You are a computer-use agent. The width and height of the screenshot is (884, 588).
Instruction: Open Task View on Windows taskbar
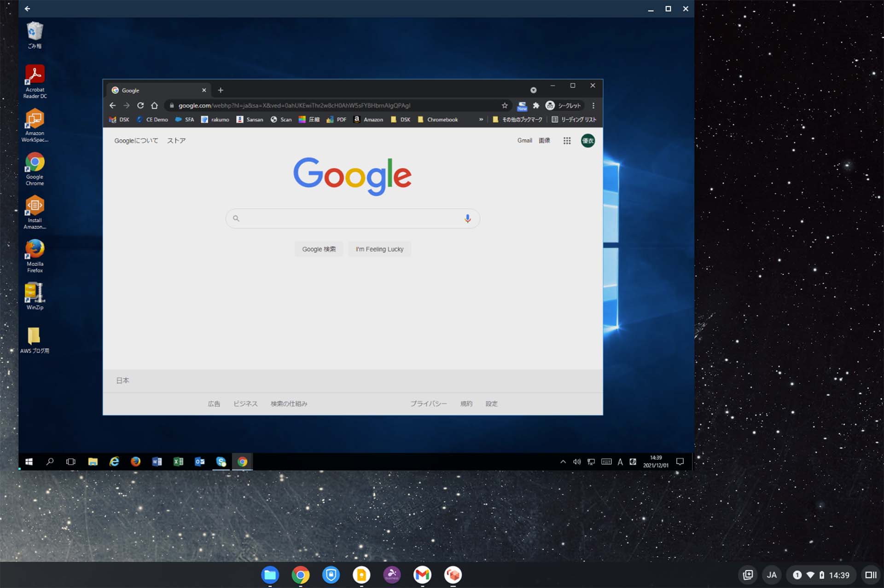71,461
